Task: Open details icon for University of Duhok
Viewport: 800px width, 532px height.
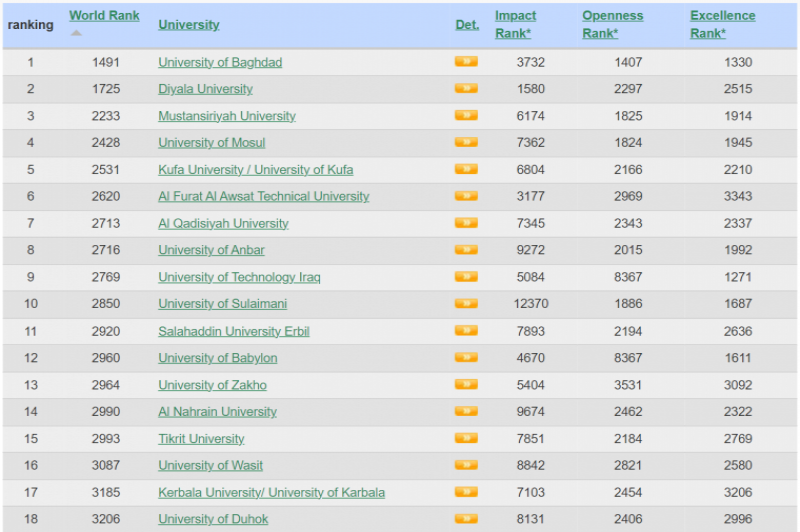Action: point(466,519)
